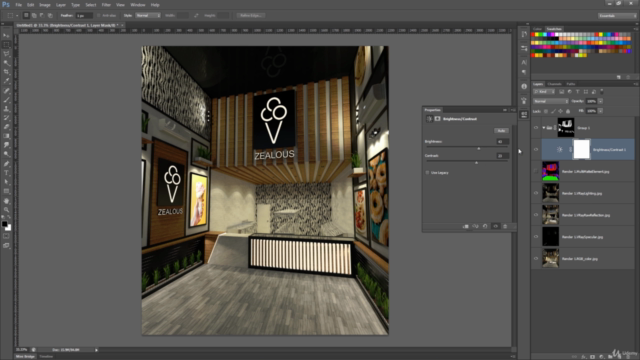The width and height of the screenshot is (640, 360).
Task: Click Intersect with selection mode icon
Action: coord(50,16)
